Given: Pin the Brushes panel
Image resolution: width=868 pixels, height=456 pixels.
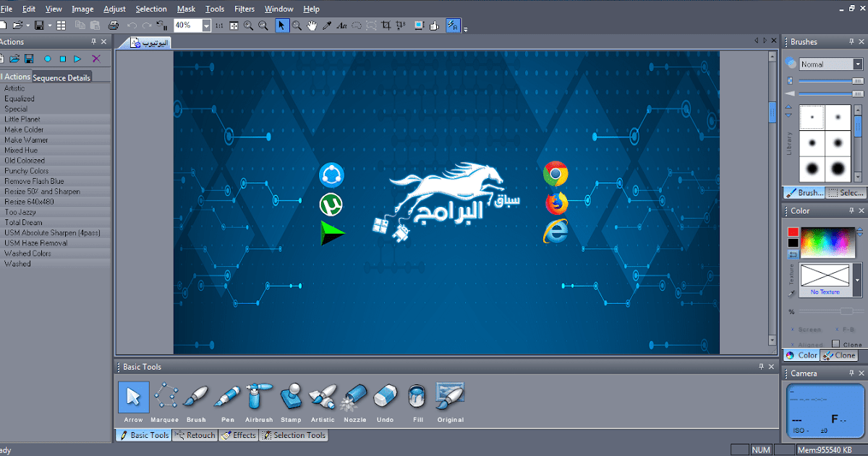Looking at the screenshot, I should pos(851,42).
